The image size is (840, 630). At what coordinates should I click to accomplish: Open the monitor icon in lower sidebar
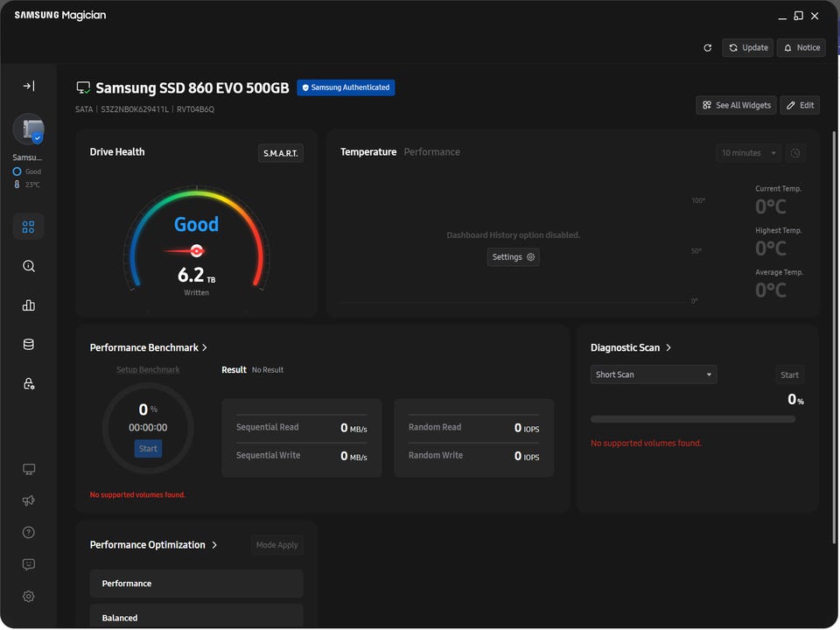(x=28, y=469)
